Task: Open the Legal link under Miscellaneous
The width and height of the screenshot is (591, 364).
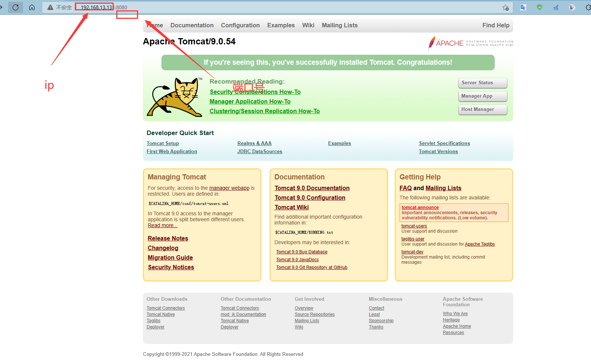Action: 374,314
